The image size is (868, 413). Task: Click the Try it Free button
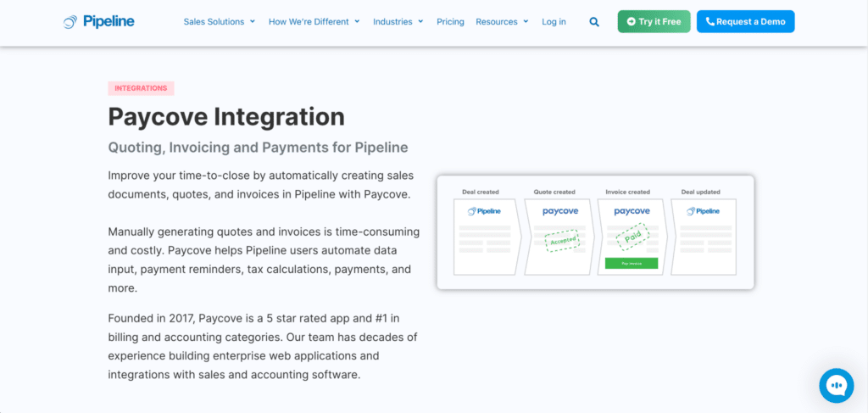click(654, 21)
